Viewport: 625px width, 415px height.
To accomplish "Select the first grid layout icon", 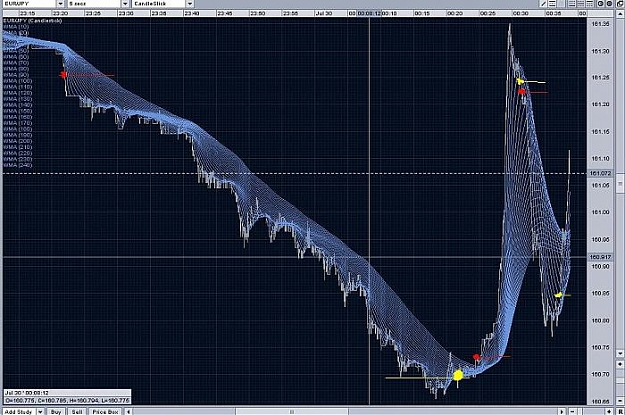I will point(572,4).
